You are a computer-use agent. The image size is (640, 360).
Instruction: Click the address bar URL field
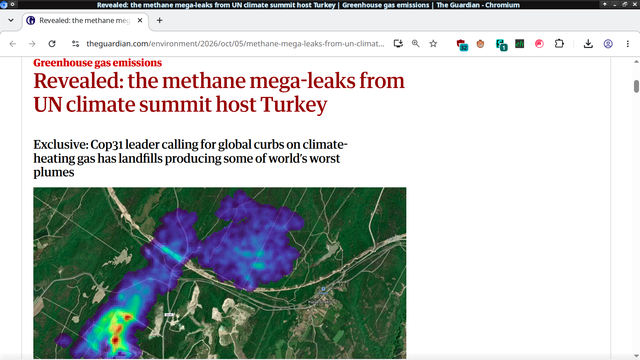click(235, 44)
